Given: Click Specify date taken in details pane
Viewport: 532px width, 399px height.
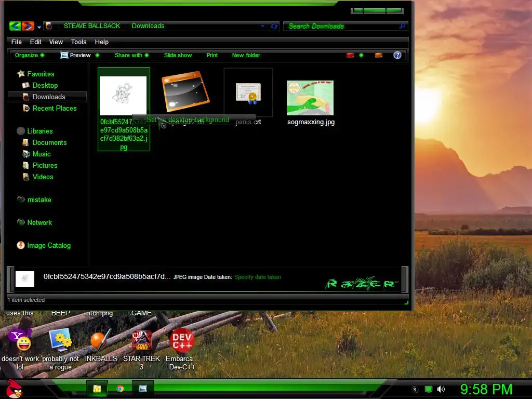Looking at the screenshot, I should click(258, 277).
